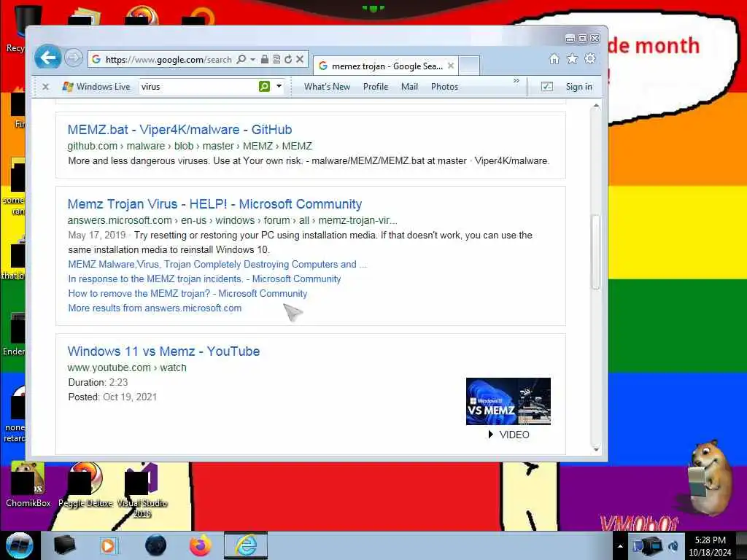Image resolution: width=747 pixels, height=560 pixels.
Task: Click the green Windows Live search icon
Action: tap(264, 86)
